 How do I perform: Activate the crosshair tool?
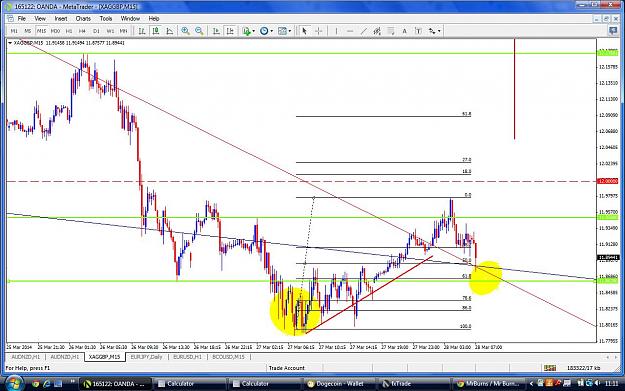tap(318, 31)
